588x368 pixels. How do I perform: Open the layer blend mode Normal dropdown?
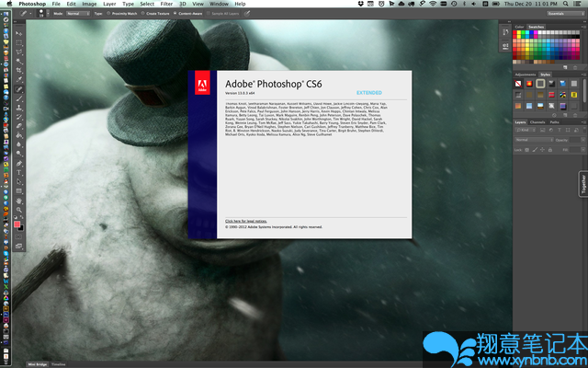click(x=534, y=140)
